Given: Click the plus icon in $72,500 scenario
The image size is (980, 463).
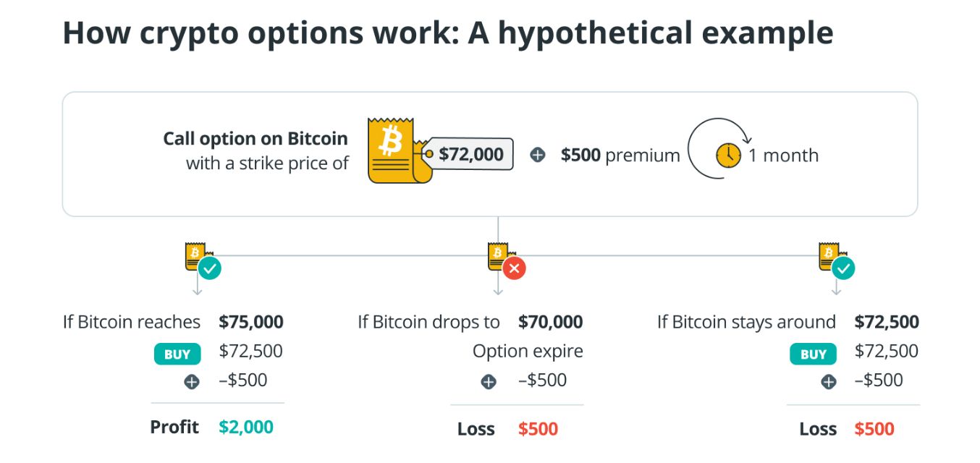Looking at the screenshot, I should (x=829, y=381).
